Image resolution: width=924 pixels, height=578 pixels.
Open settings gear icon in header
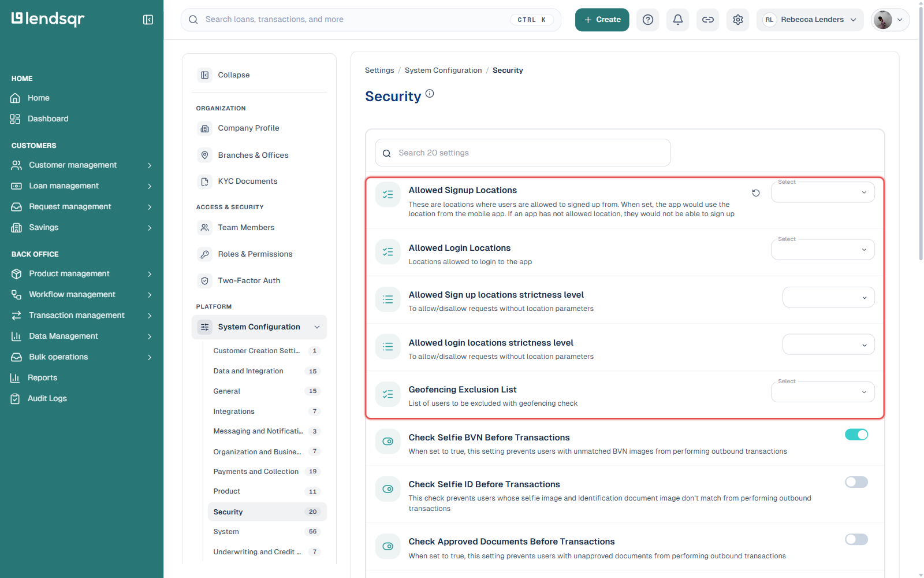(x=738, y=20)
